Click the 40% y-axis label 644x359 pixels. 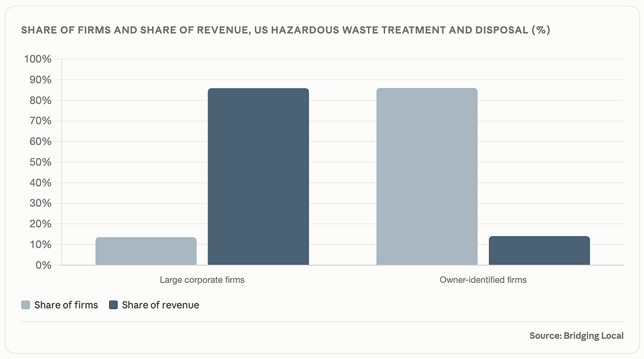(40, 182)
